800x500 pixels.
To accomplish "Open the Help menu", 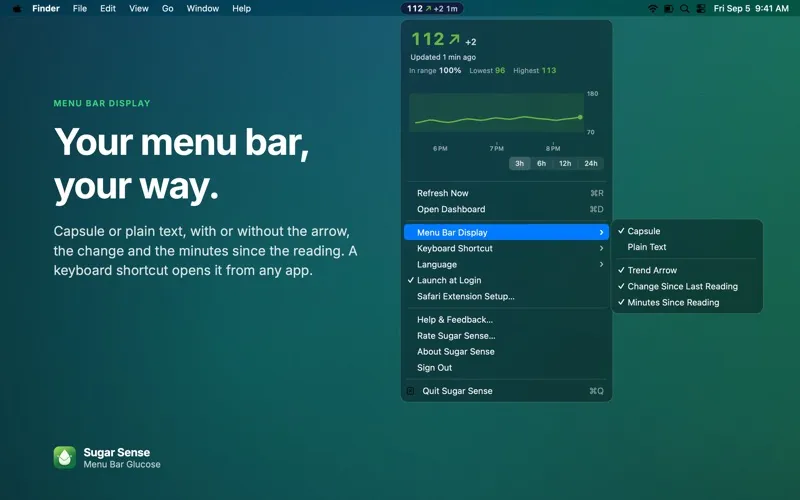I will tap(241, 9).
